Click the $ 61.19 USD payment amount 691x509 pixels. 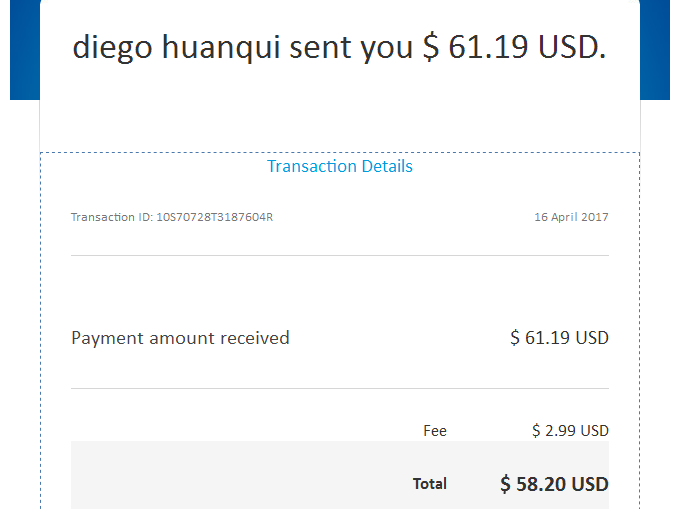pos(559,338)
